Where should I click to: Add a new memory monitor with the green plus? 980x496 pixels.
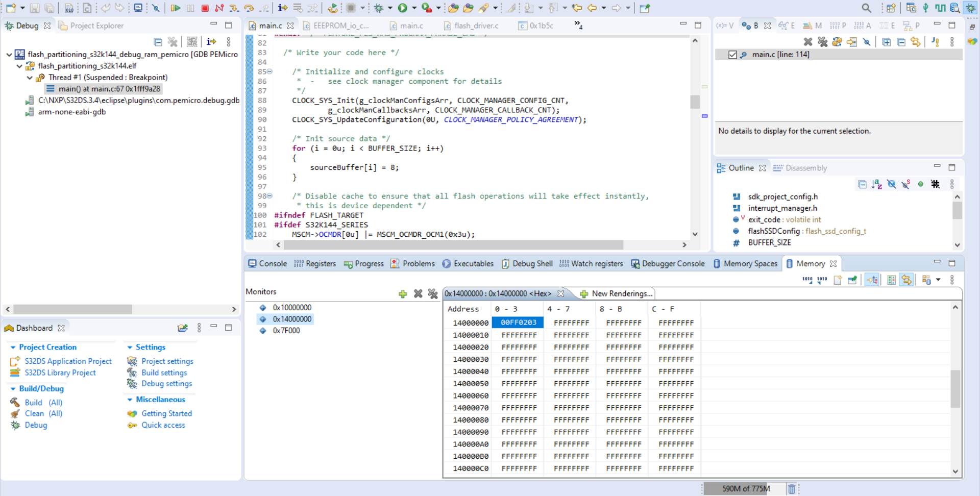tap(403, 293)
